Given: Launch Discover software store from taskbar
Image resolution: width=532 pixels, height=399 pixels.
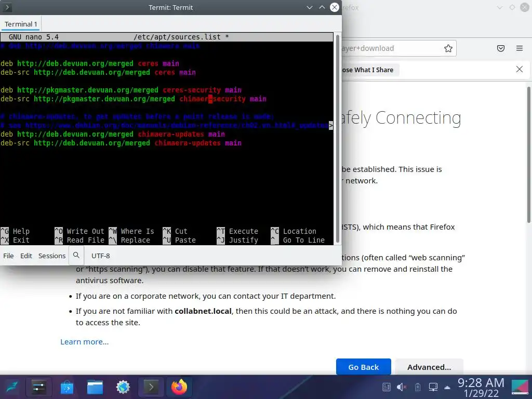Looking at the screenshot, I should point(67,387).
